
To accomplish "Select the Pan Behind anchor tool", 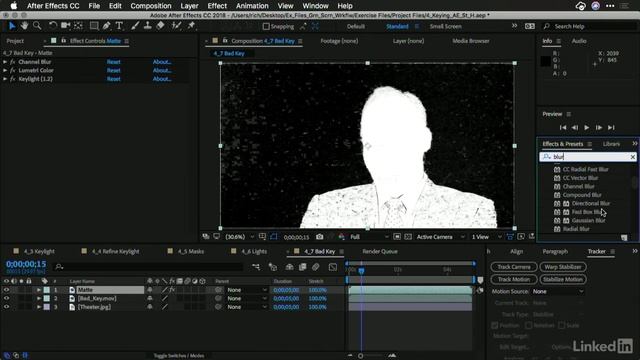I will click(78, 26).
